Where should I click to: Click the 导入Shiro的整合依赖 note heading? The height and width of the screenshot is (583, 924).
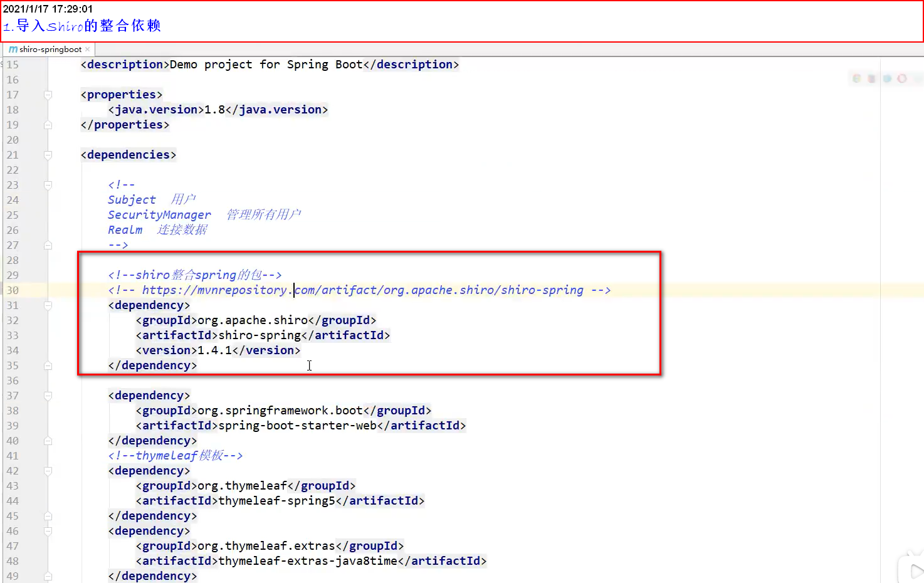pos(82,26)
